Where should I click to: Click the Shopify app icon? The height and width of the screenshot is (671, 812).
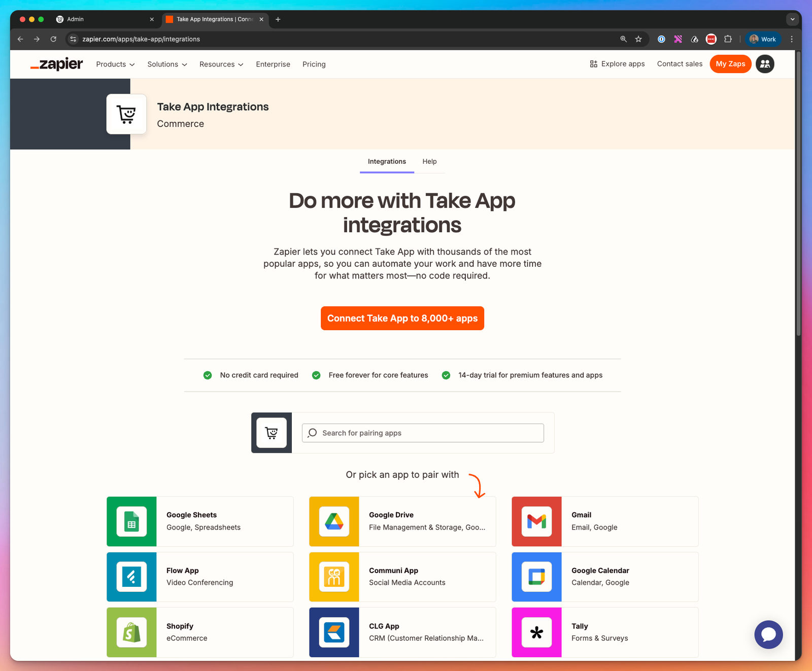coord(131,632)
